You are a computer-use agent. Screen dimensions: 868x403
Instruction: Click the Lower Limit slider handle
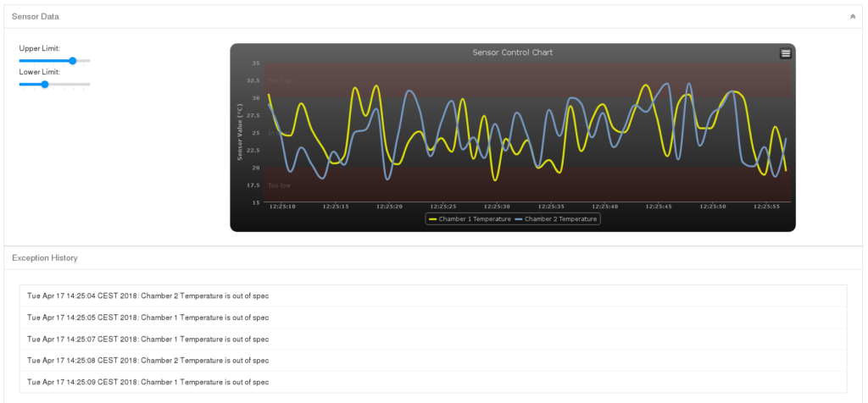click(45, 85)
